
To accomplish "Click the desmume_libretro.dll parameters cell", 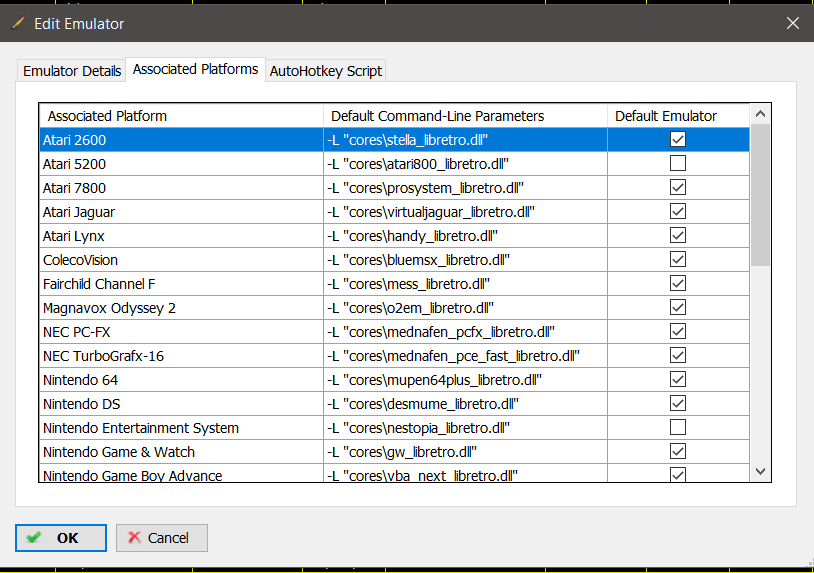I will [x=465, y=404].
